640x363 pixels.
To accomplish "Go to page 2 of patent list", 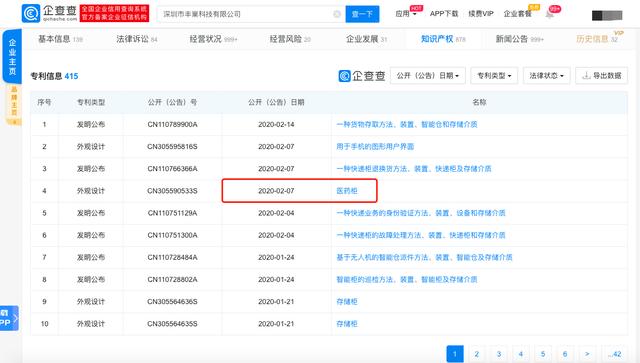I will (x=477, y=354).
